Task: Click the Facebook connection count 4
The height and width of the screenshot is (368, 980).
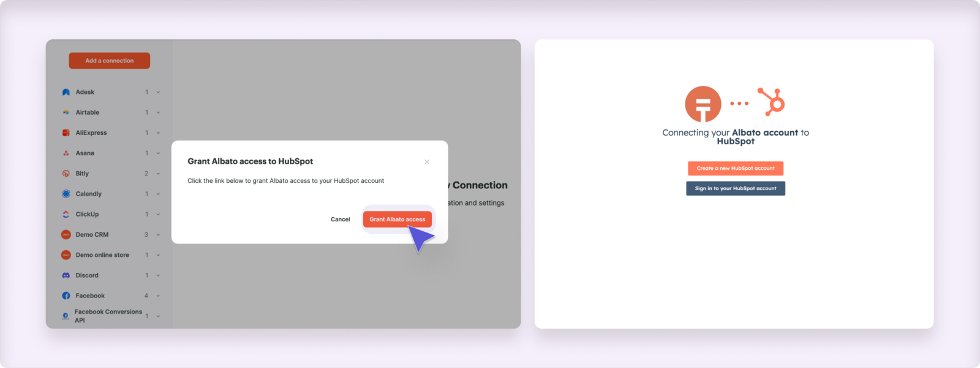Action: [x=146, y=296]
